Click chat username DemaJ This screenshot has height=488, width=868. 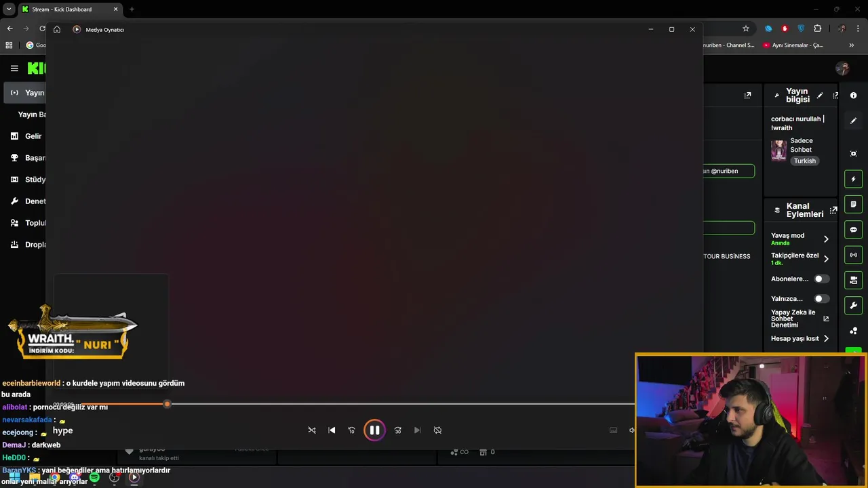click(x=14, y=445)
